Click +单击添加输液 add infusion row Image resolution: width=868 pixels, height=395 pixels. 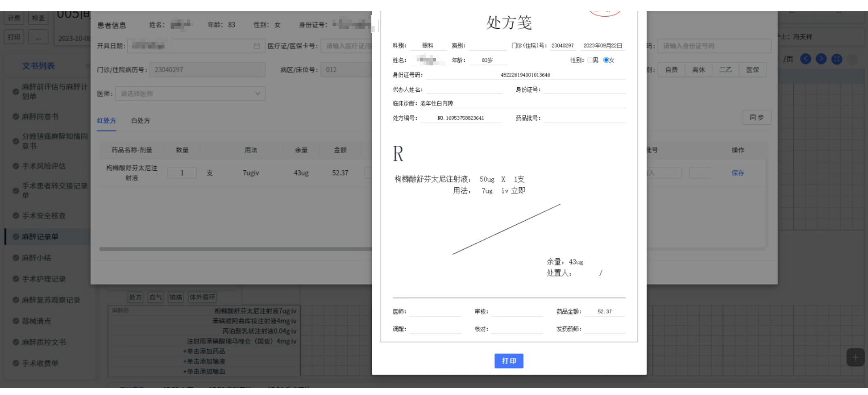(x=204, y=361)
